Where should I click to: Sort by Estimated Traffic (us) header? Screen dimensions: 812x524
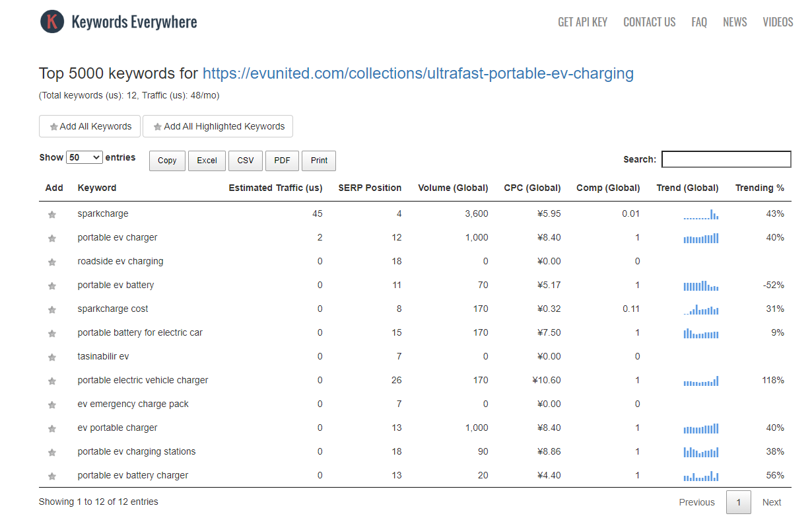(275, 188)
